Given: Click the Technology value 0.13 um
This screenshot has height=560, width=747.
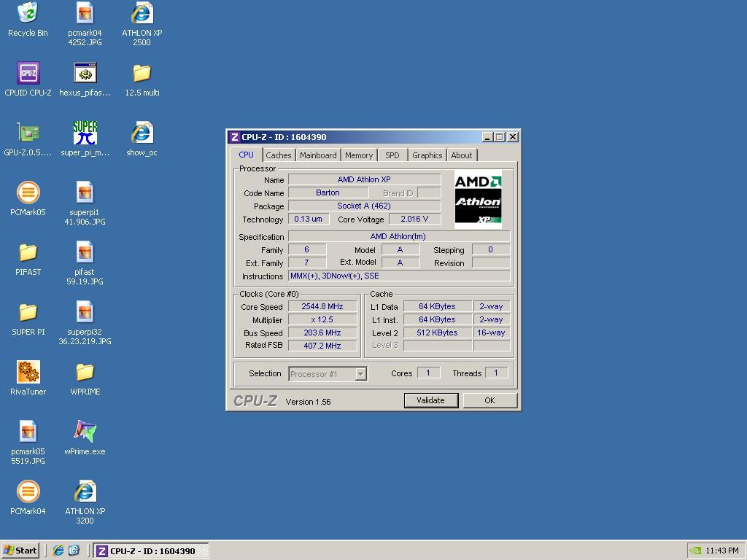Looking at the screenshot, I should pos(309,219).
